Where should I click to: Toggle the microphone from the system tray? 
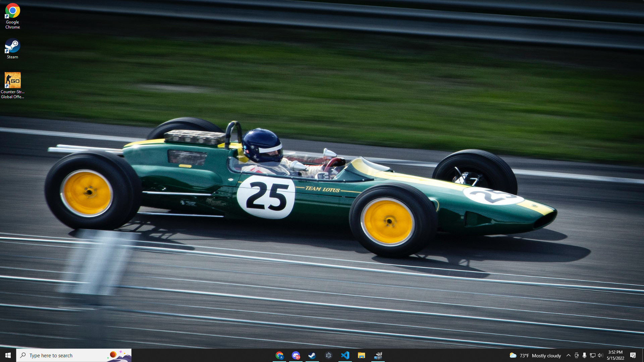click(585, 355)
